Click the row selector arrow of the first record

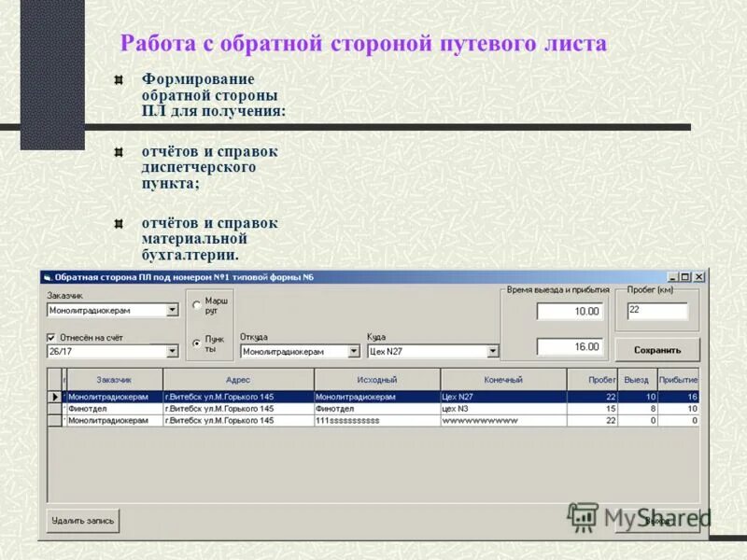coord(54,396)
